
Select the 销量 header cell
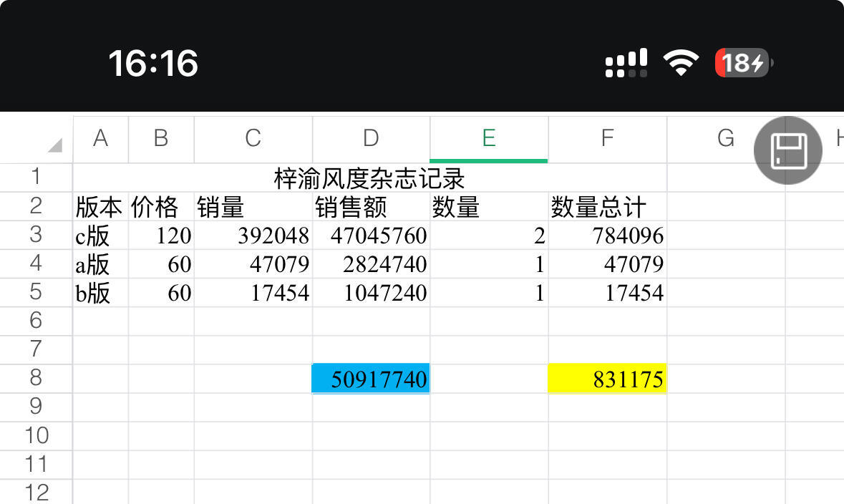(253, 206)
